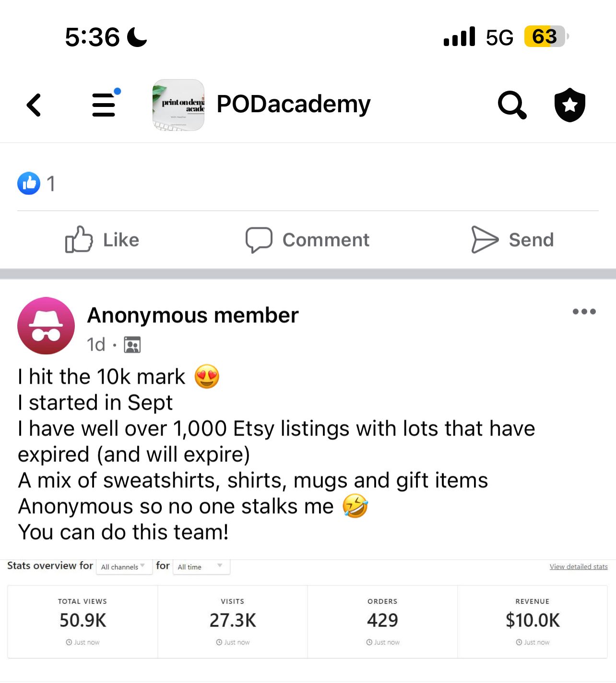The width and height of the screenshot is (616, 683).
Task: Open the three-dot post options menu
Action: pyautogui.click(x=584, y=312)
